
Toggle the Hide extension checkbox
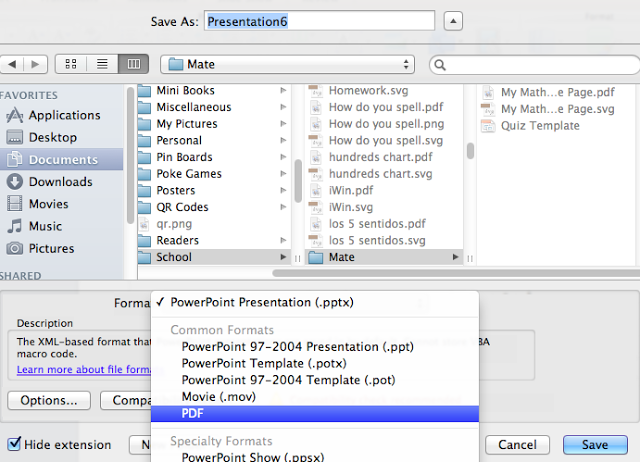click(x=14, y=444)
